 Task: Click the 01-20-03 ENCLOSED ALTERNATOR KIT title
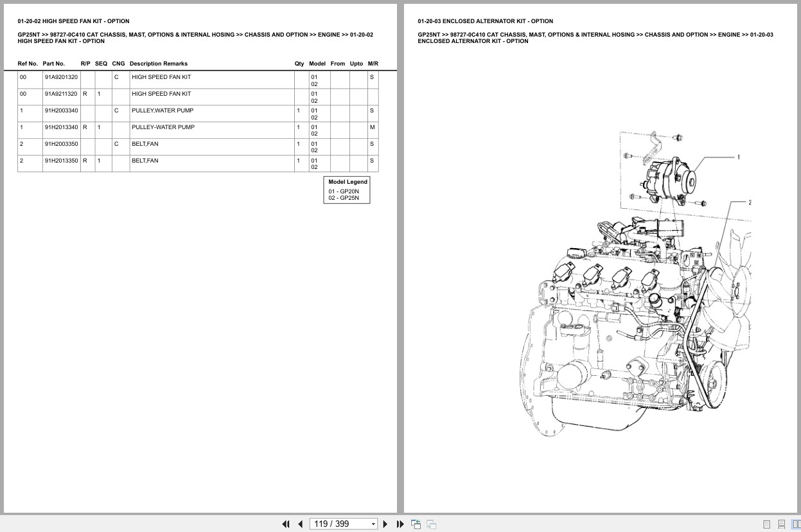coord(485,21)
